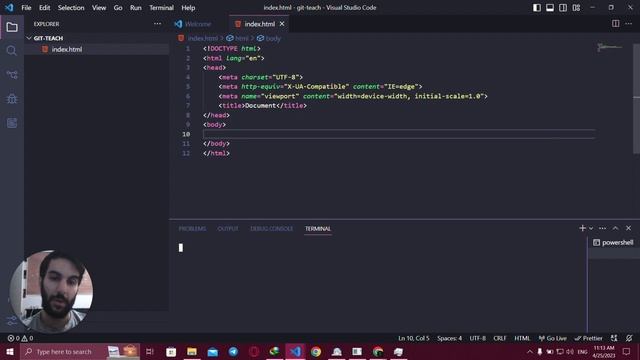
Task: Open the Extensions view in activity bar
Action: point(12,123)
